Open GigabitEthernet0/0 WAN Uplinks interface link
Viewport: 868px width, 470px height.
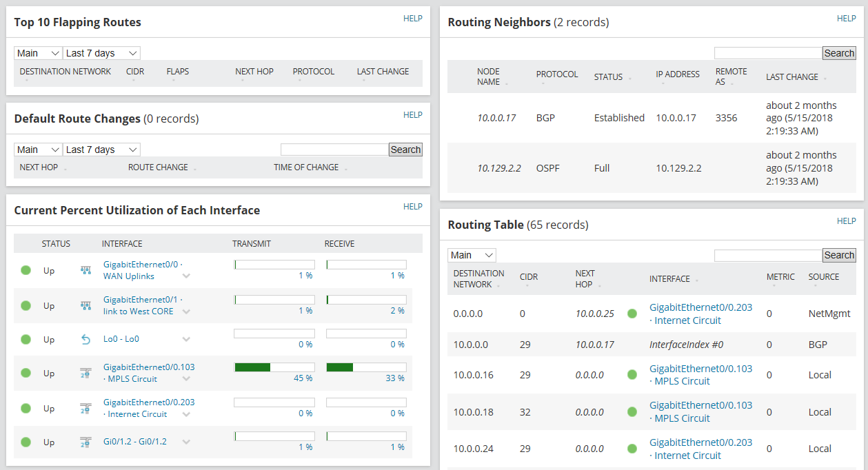(142, 270)
